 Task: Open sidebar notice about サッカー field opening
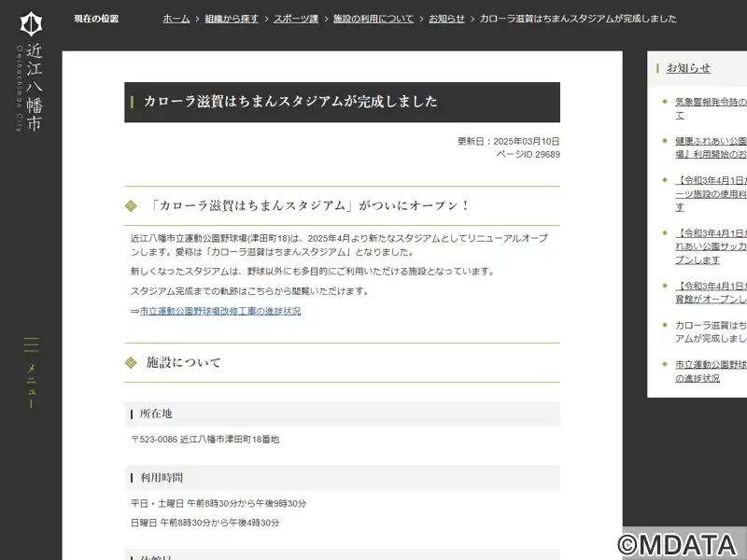point(710,245)
